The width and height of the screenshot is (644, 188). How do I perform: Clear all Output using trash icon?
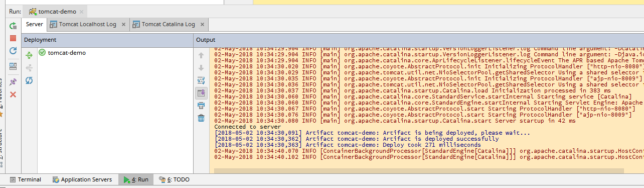coord(201,118)
